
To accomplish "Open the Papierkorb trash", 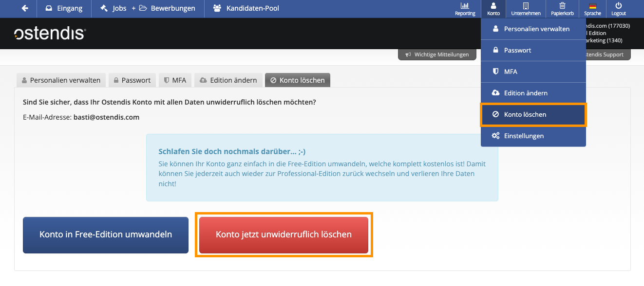I will (x=563, y=9).
